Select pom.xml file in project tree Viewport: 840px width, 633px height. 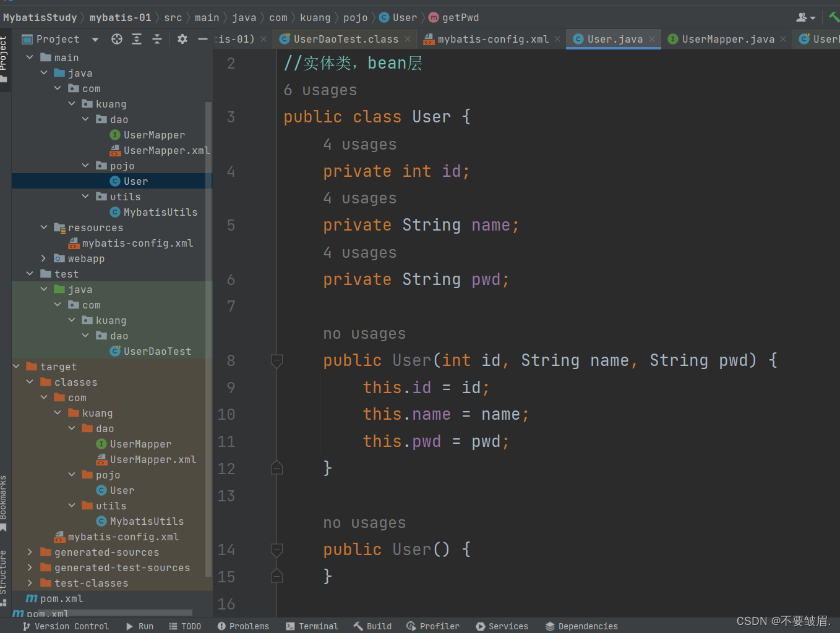click(54, 598)
